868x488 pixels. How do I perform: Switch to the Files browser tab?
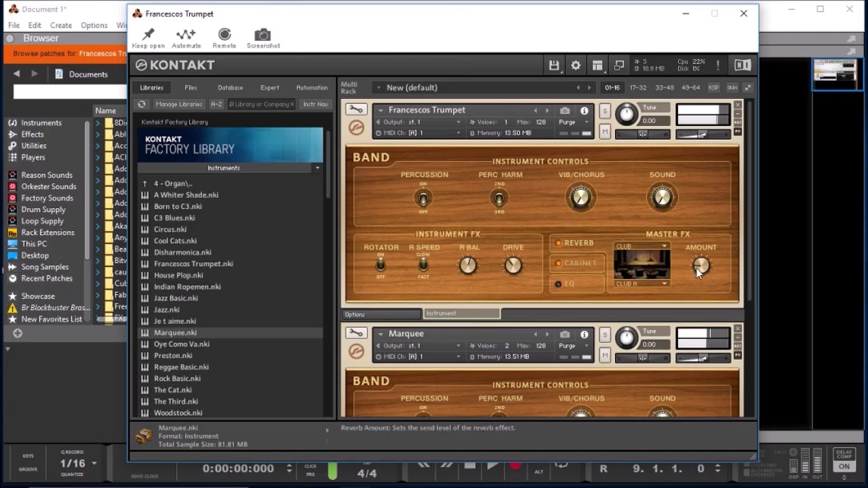coord(191,87)
